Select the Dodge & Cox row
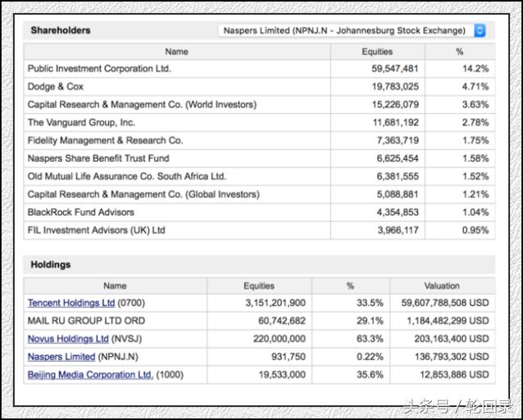Image resolution: width=523 pixels, height=420 pixels. (56, 87)
